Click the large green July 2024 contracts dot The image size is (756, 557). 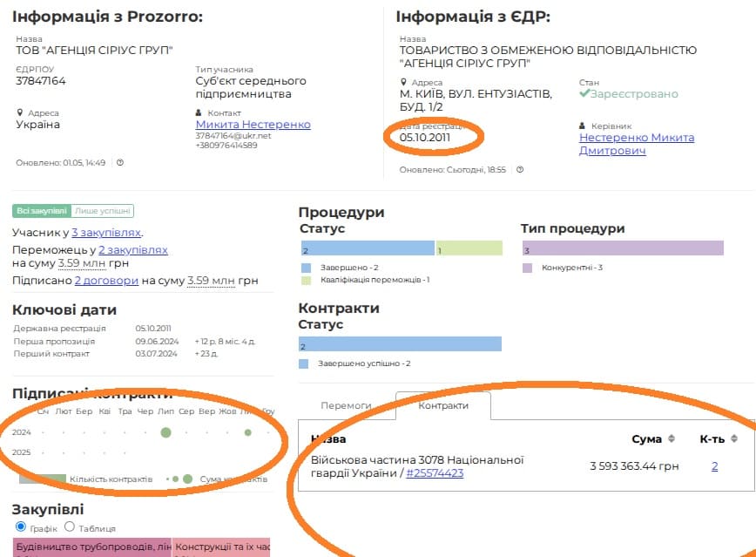coord(165,432)
